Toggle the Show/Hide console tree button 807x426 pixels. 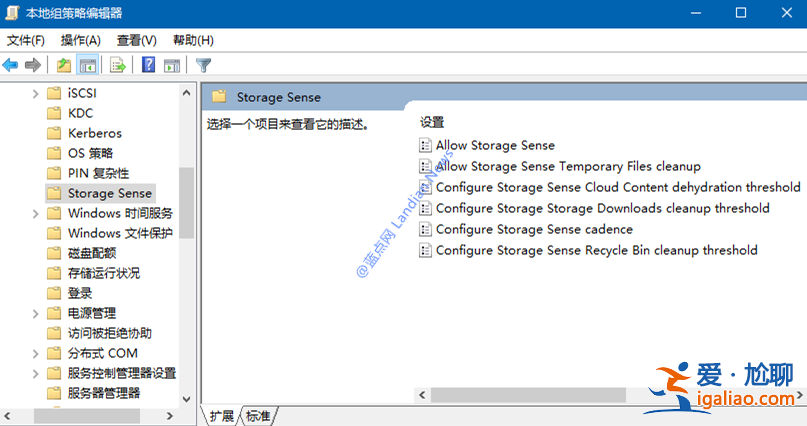coord(88,65)
